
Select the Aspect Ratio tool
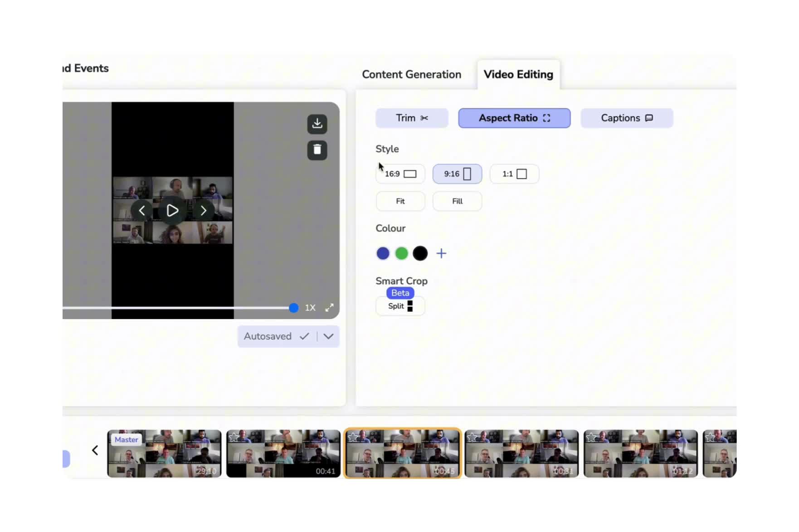pos(514,118)
